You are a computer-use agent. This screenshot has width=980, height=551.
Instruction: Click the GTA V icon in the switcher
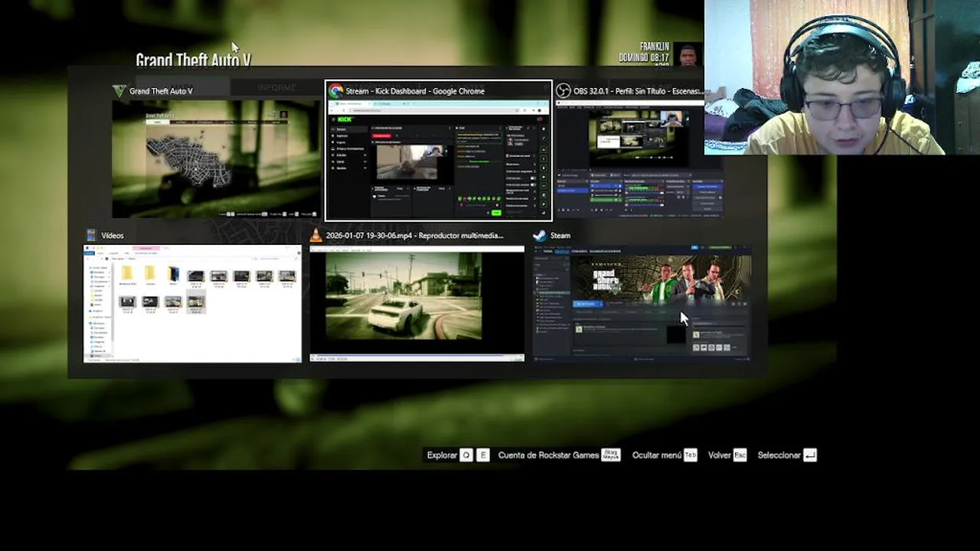(x=119, y=91)
